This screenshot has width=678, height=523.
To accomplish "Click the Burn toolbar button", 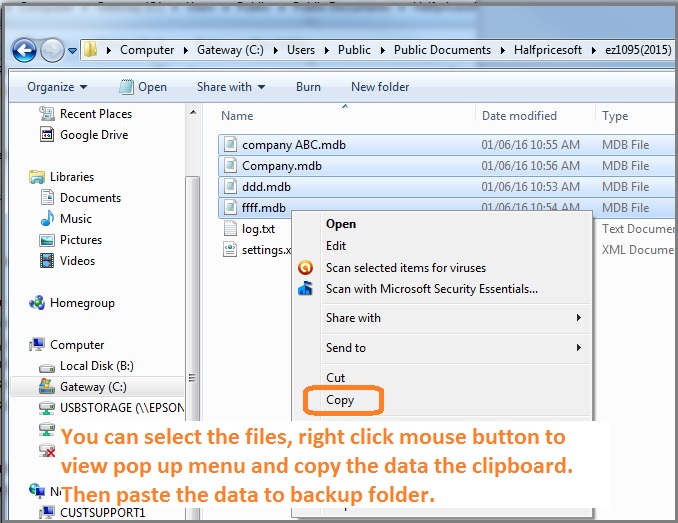I will click(x=308, y=87).
